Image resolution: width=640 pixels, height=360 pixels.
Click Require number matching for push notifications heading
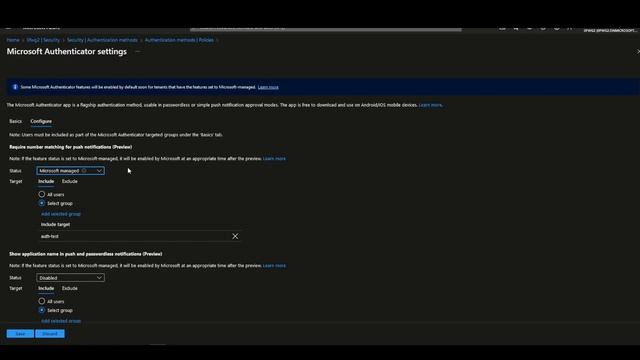(x=71, y=147)
